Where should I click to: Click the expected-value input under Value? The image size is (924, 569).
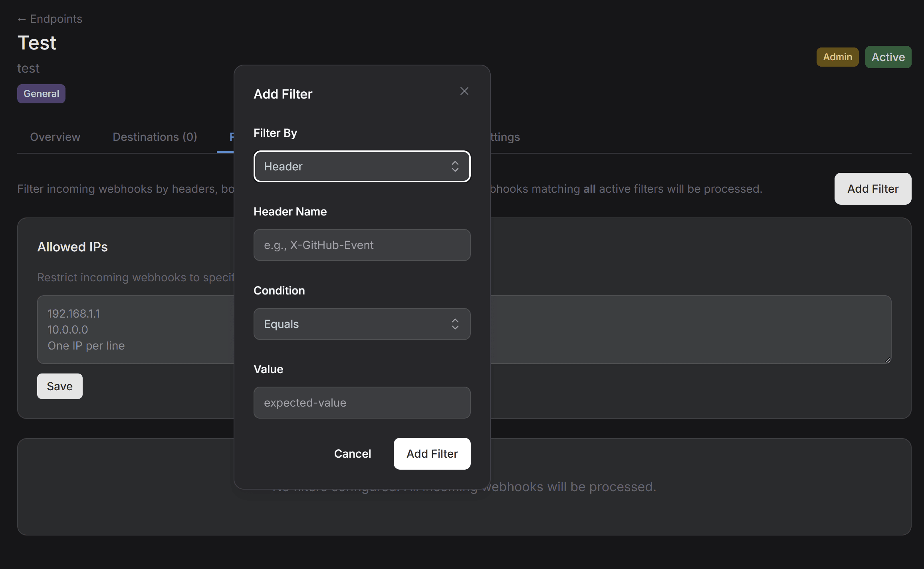[x=362, y=402]
